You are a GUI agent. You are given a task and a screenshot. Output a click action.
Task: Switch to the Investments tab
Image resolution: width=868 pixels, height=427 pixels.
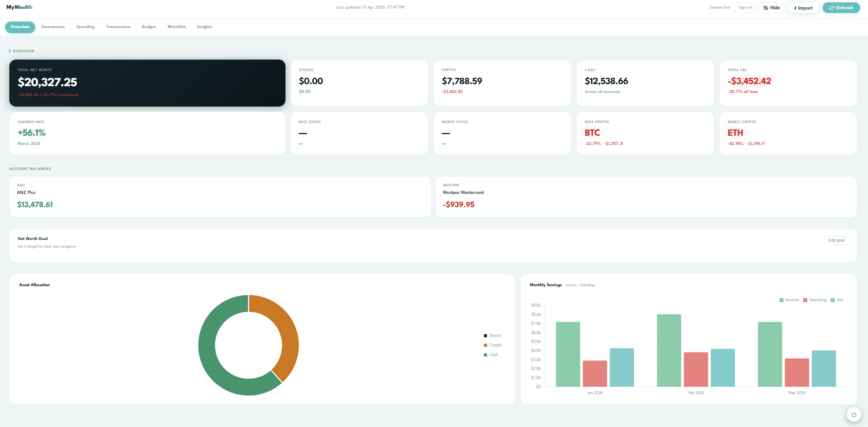[53, 27]
